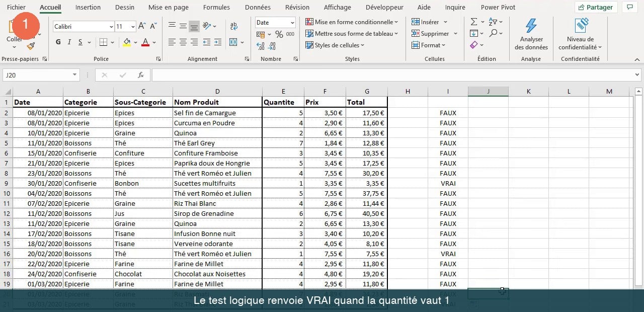
Task: Open Find and Select magnifier icon
Action: (493, 34)
